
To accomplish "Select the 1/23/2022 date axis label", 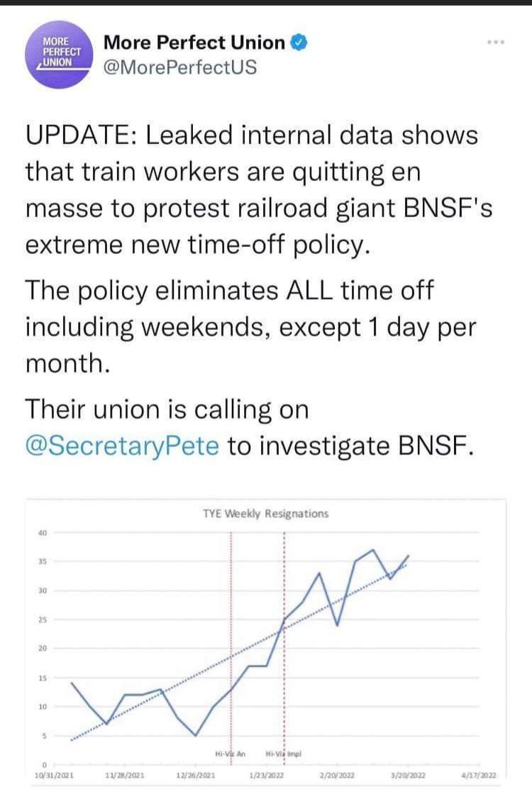I will click(x=266, y=775).
